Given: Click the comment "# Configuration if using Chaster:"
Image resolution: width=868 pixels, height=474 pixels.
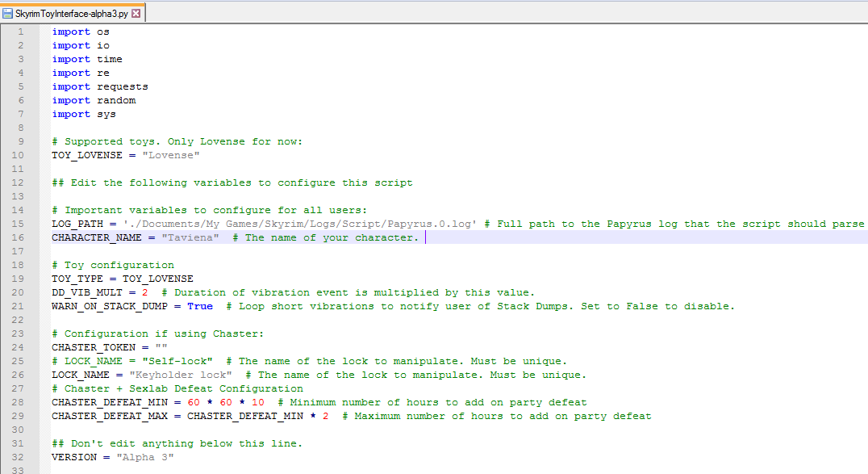Looking at the screenshot, I should click(158, 333).
